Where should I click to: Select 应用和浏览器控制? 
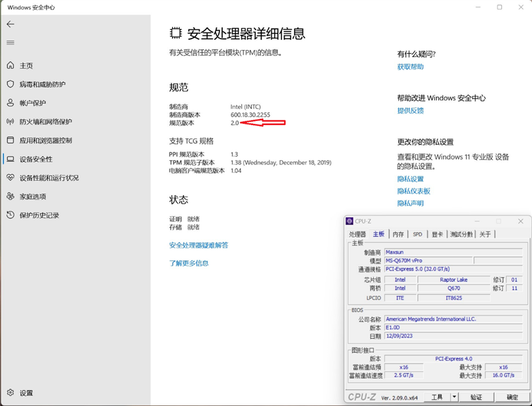tap(45, 140)
